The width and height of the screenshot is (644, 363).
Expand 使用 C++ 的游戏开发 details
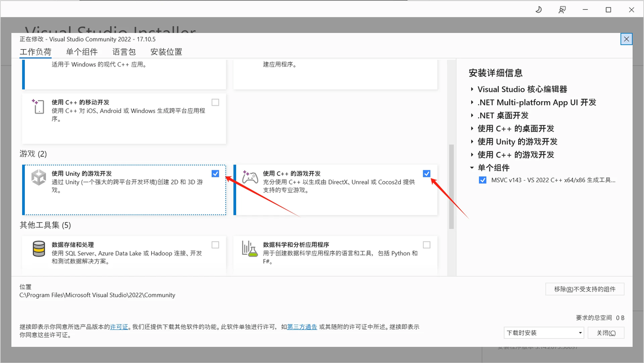pyautogui.click(x=472, y=155)
